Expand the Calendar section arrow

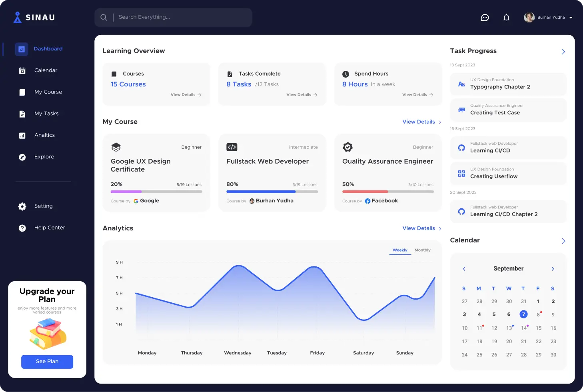pos(563,241)
